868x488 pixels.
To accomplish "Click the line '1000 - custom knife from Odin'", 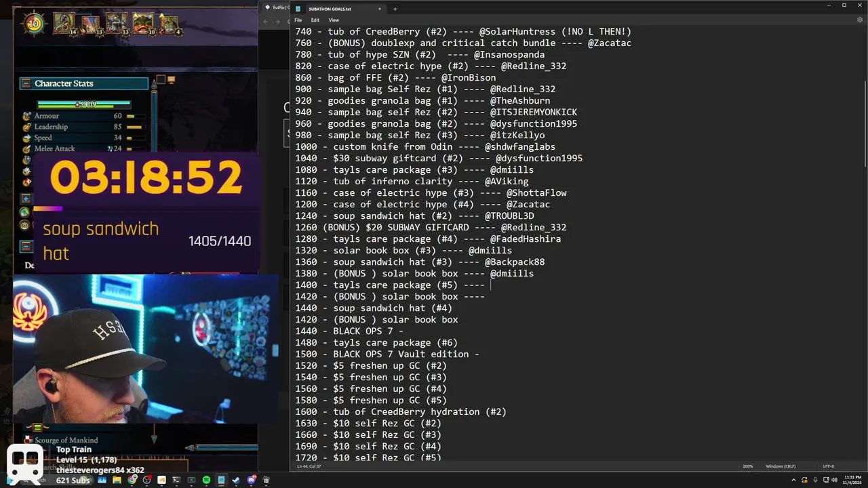I will 425,147.
